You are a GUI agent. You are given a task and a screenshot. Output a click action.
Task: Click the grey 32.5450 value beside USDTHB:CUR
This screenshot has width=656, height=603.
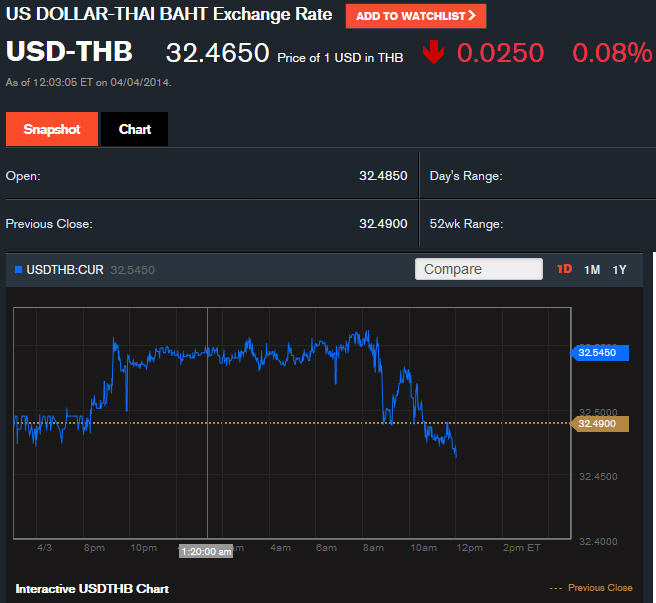coord(133,270)
